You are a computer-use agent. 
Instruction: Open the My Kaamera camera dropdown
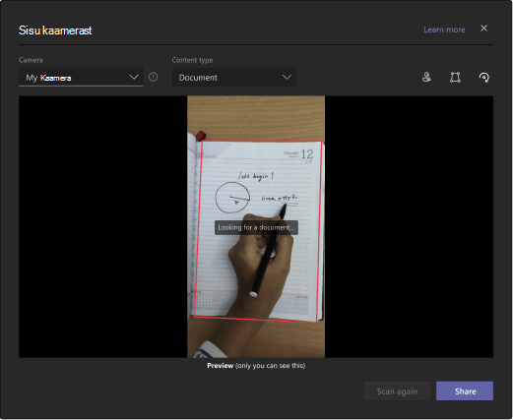click(x=81, y=78)
